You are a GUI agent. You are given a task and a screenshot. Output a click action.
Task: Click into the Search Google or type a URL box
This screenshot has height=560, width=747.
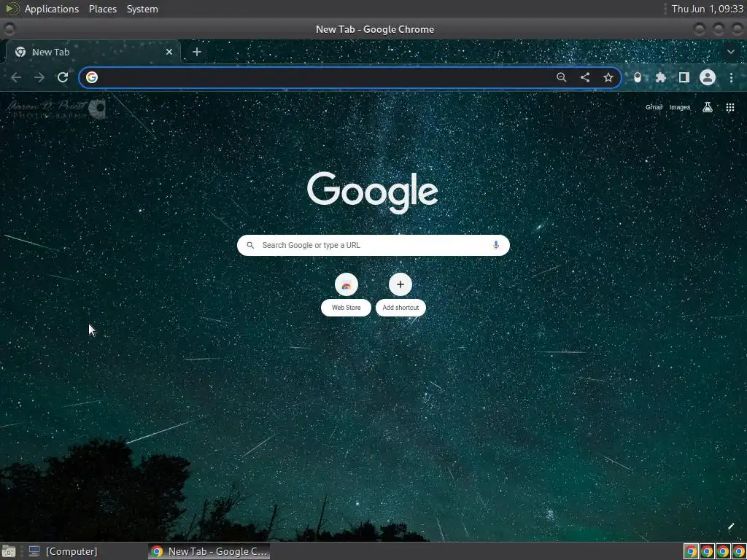tap(373, 245)
